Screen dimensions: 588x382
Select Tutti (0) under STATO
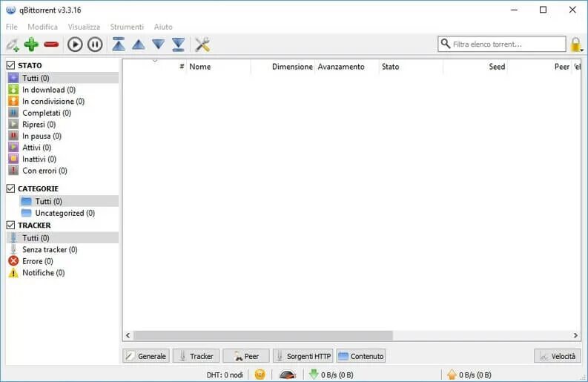tap(62, 78)
